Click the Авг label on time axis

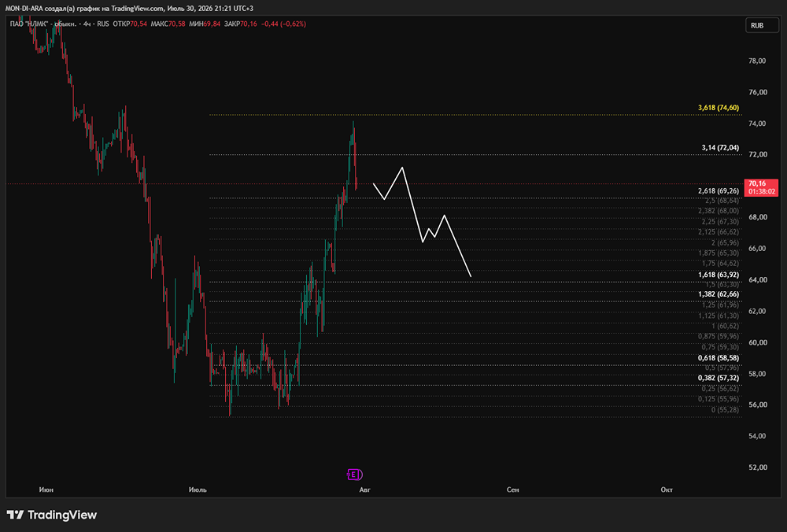click(x=365, y=490)
